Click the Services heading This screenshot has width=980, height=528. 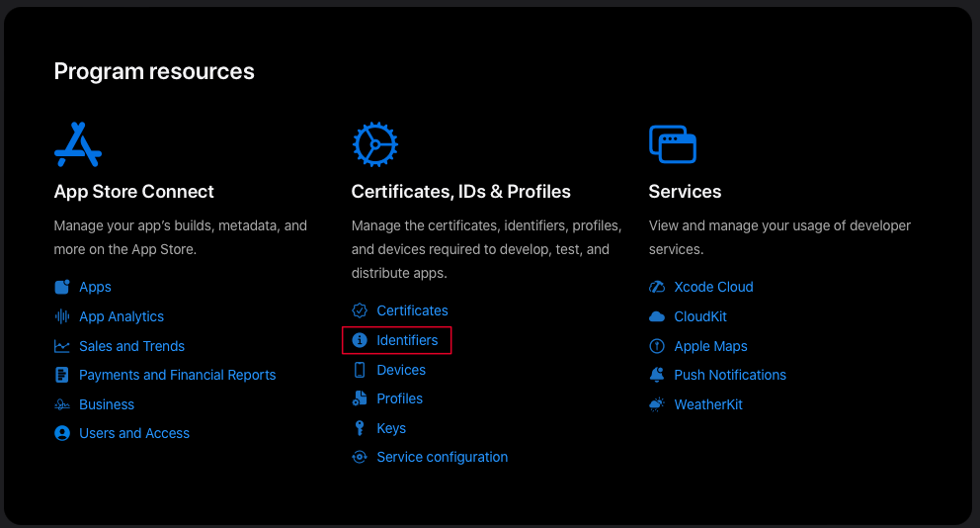(685, 192)
